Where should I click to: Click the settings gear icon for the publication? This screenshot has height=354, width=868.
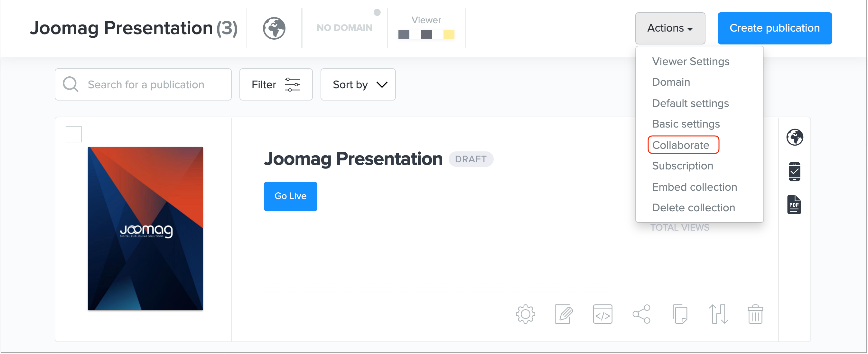(x=525, y=314)
